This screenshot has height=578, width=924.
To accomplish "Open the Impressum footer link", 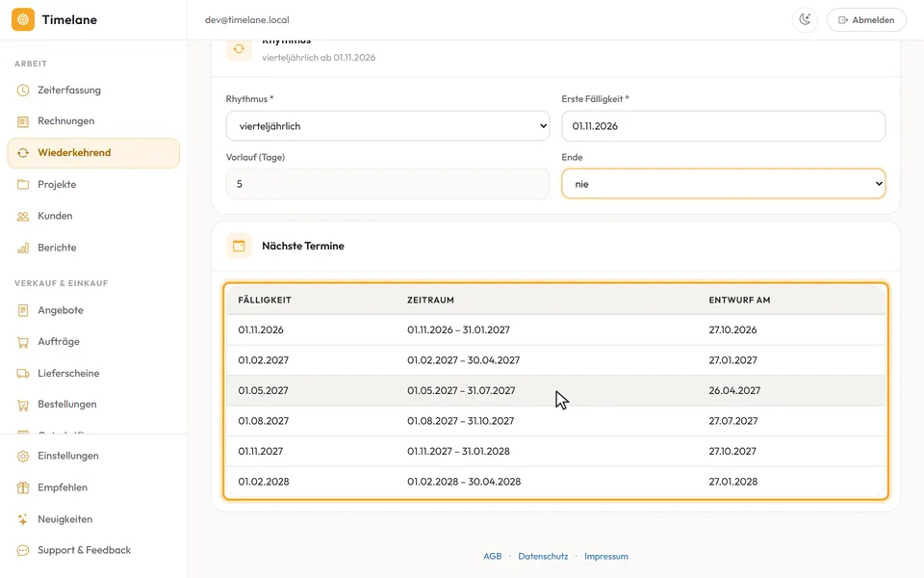I will pos(605,556).
